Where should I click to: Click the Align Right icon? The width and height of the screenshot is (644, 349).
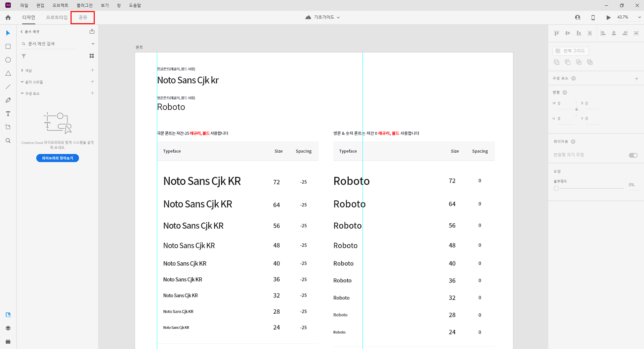click(625, 33)
